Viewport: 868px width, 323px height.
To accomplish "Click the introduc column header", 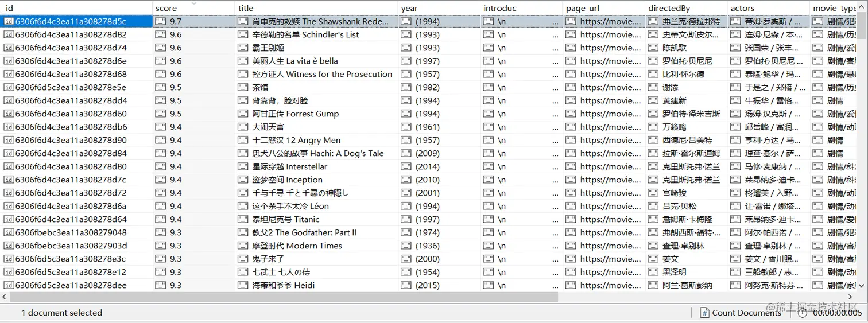I will pos(521,8).
